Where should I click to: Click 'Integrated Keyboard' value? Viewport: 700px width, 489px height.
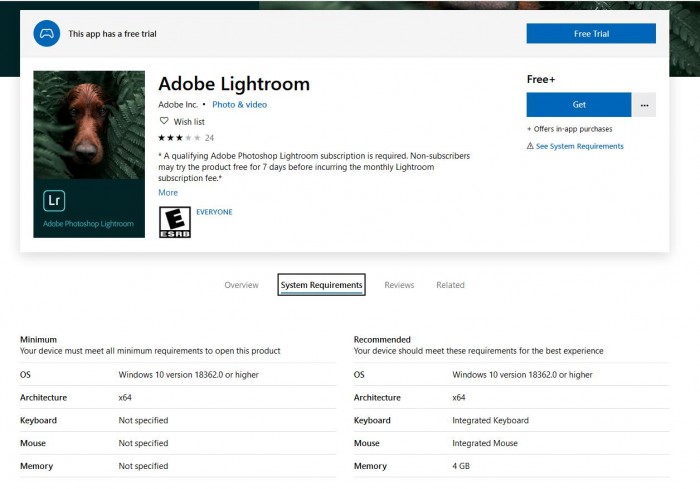pyautogui.click(x=490, y=420)
